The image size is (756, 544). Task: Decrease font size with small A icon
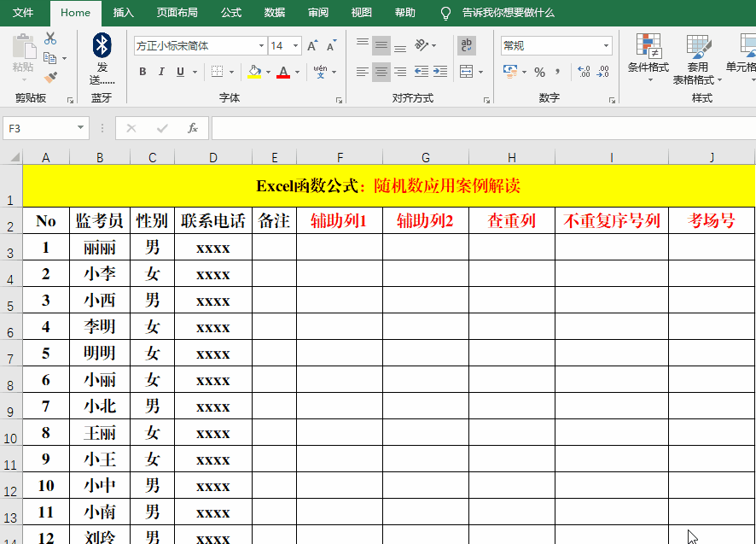331,46
